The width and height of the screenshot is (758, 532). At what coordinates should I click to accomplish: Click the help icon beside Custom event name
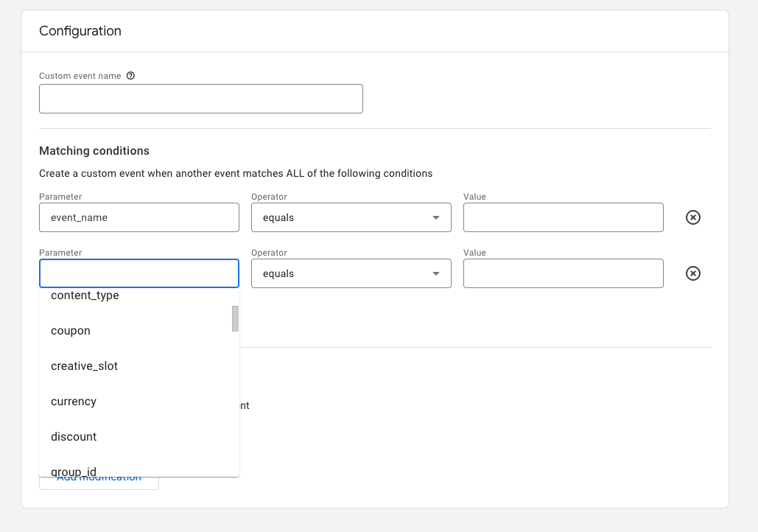[130, 75]
